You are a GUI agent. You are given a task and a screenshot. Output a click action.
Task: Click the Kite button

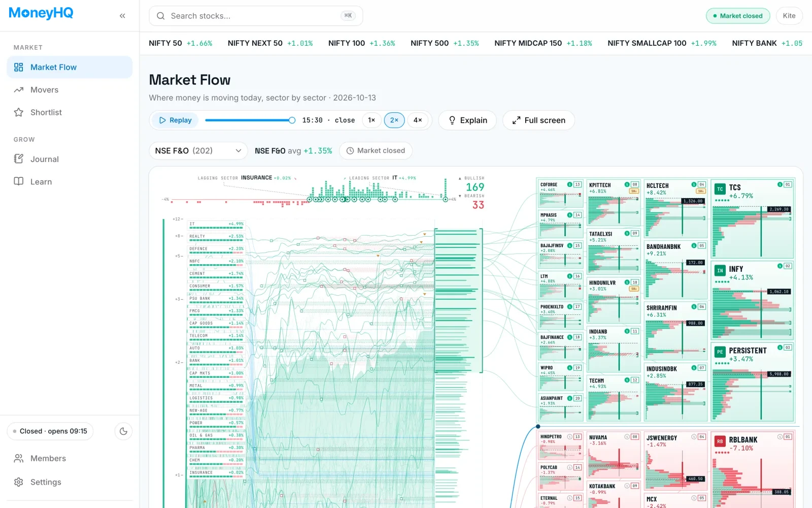point(789,16)
